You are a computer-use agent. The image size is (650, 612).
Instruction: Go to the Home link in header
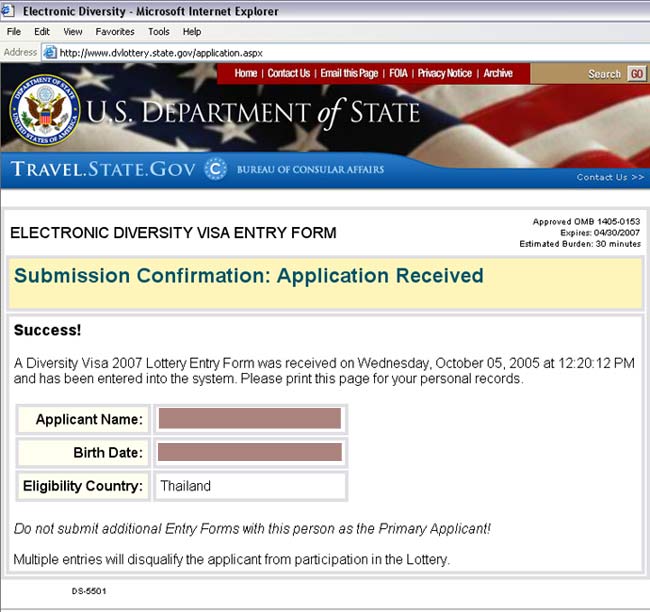coord(245,73)
